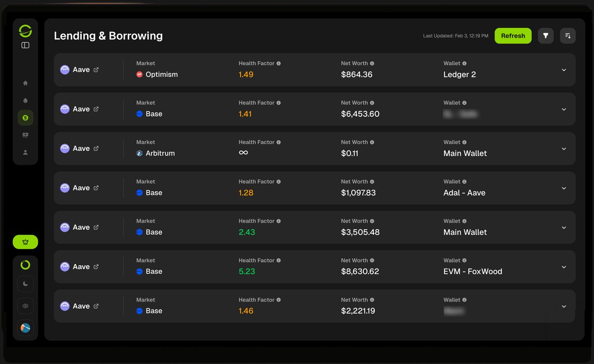Toggle balance privacy with the eye icon
594x364 pixels.
point(25,306)
